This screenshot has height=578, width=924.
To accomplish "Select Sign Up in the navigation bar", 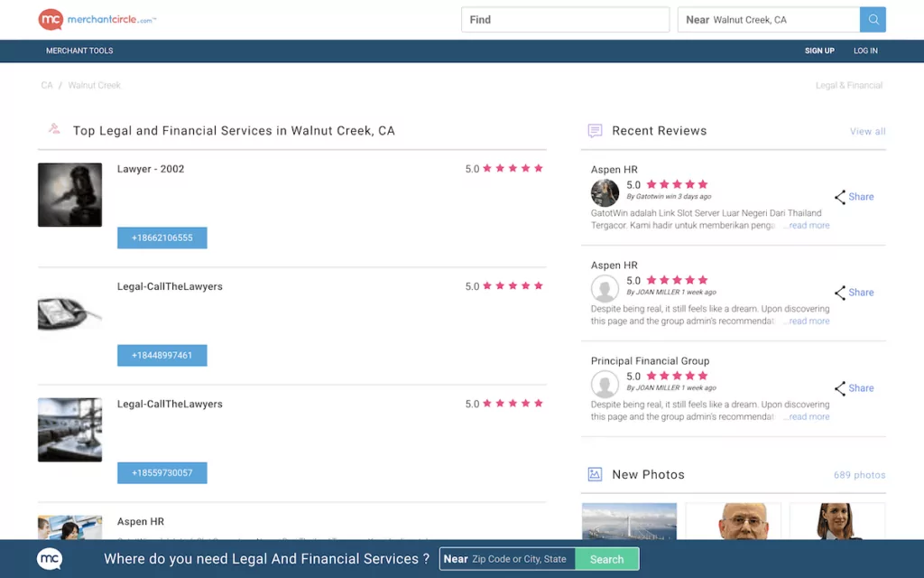I will pyautogui.click(x=819, y=51).
